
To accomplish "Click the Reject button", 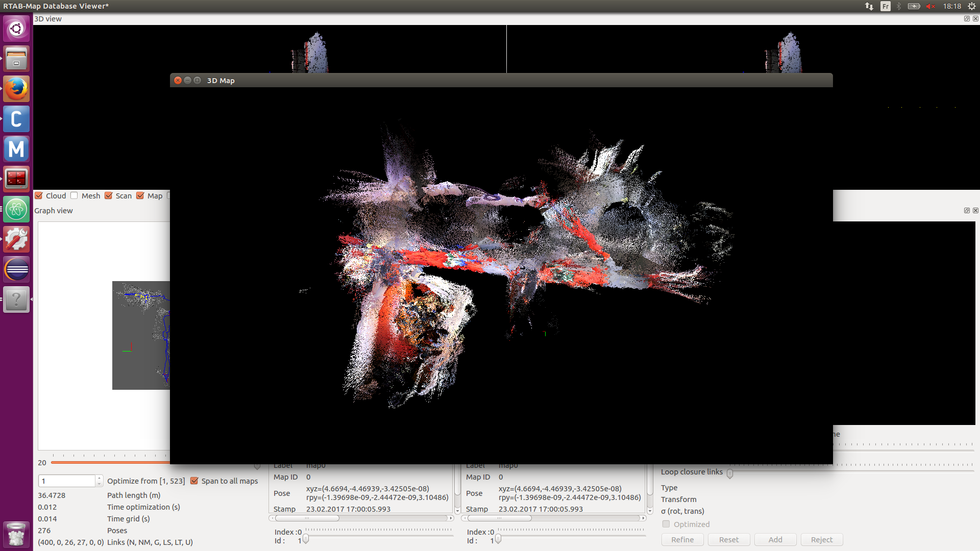I will pos(821,540).
